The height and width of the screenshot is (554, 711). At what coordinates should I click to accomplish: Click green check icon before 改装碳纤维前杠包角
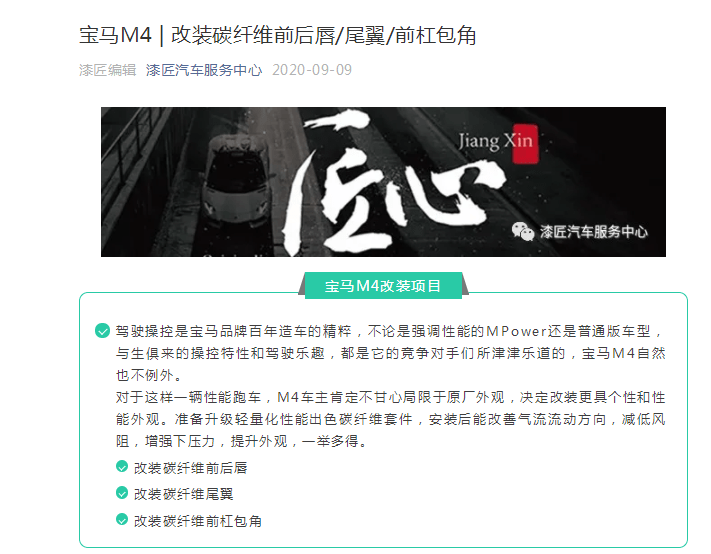(x=122, y=520)
